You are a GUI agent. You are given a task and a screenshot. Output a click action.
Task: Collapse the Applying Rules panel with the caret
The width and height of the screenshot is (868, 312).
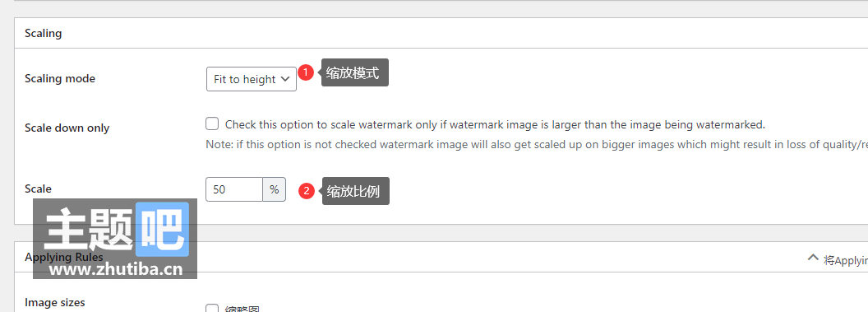[x=813, y=257]
